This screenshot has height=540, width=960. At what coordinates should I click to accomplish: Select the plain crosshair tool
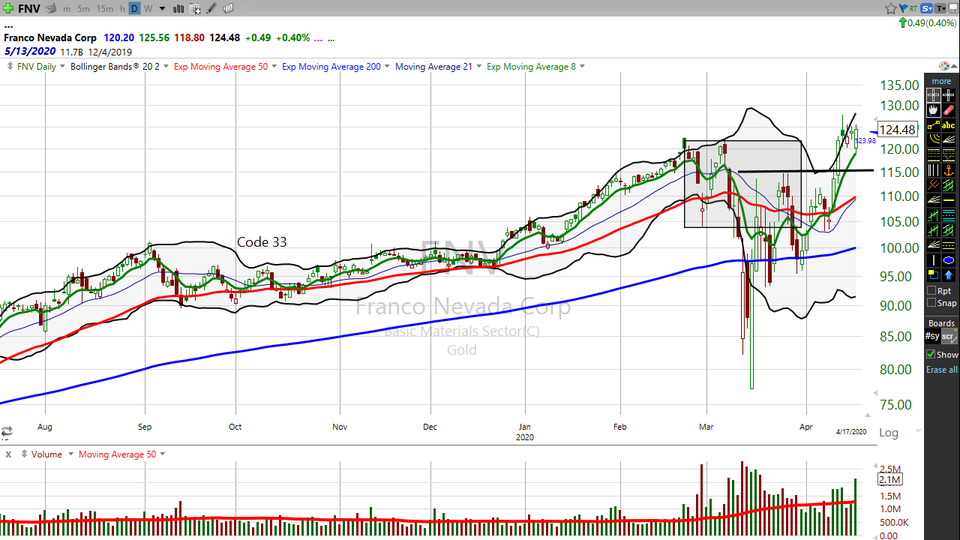(948, 95)
